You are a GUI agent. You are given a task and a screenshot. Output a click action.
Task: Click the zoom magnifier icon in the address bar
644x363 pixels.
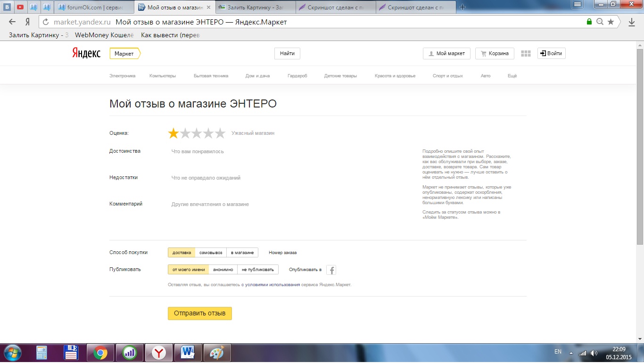[600, 22]
